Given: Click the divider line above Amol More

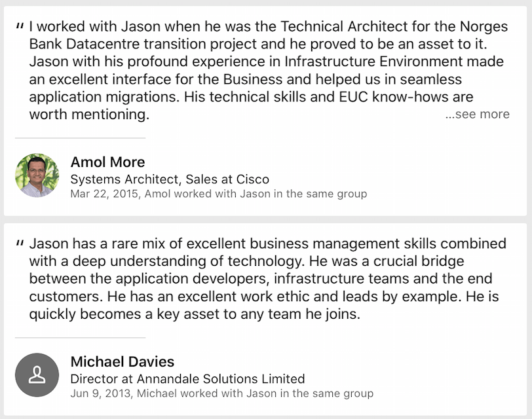Looking at the screenshot, I should [80, 138].
